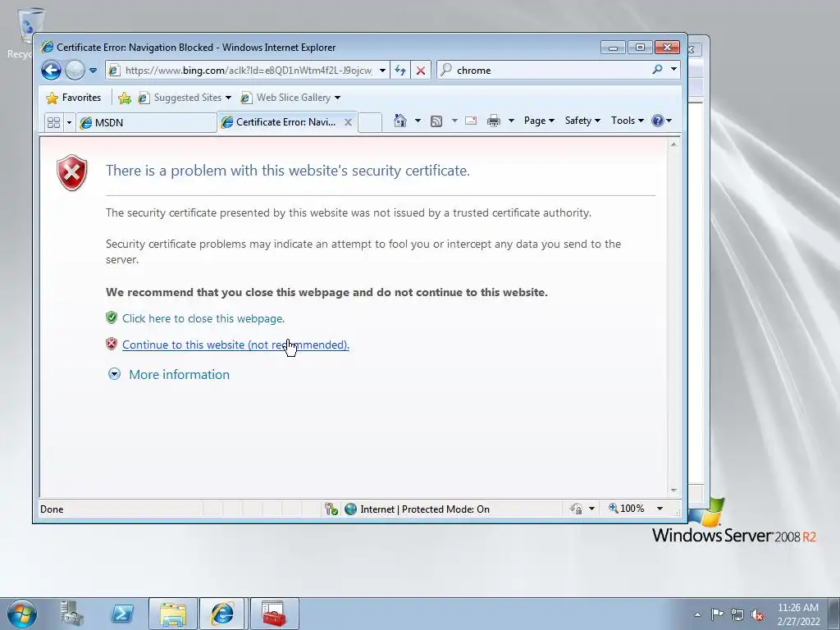Viewport: 840px width, 630px height.
Task: Open the Safety menu
Action: click(582, 121)
